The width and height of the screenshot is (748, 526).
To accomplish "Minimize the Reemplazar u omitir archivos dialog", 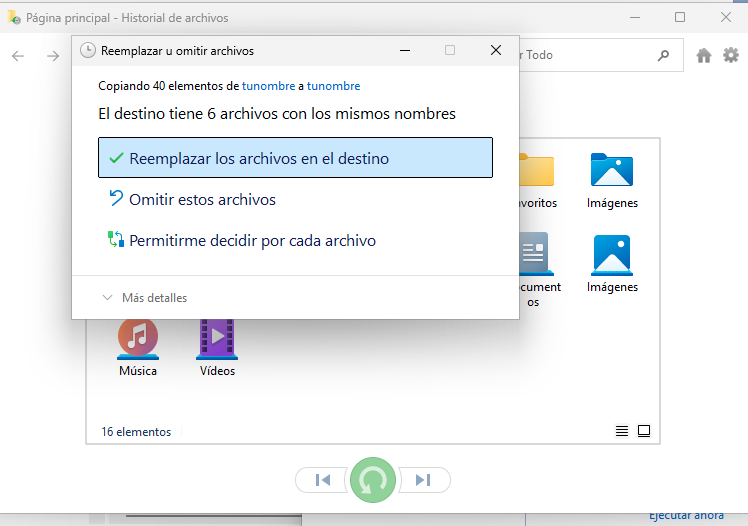I will [405, 50].
